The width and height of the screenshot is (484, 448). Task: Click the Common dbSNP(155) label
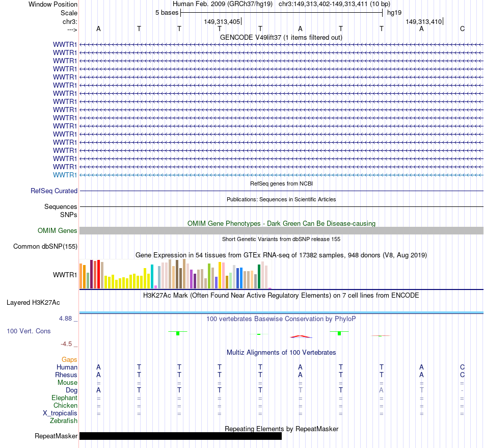click(x=45, y=246)
